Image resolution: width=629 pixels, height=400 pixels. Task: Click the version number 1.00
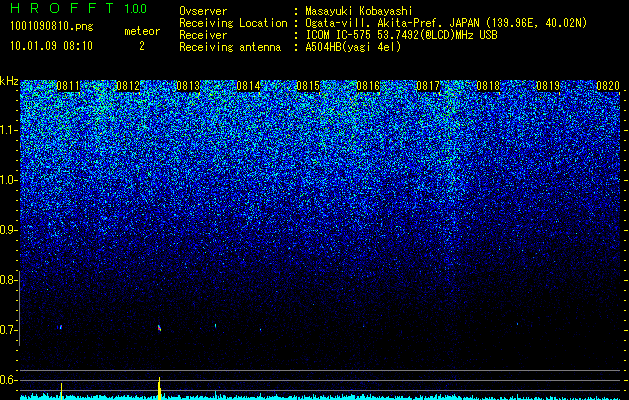pyautogui.click(x=135, y=8)
